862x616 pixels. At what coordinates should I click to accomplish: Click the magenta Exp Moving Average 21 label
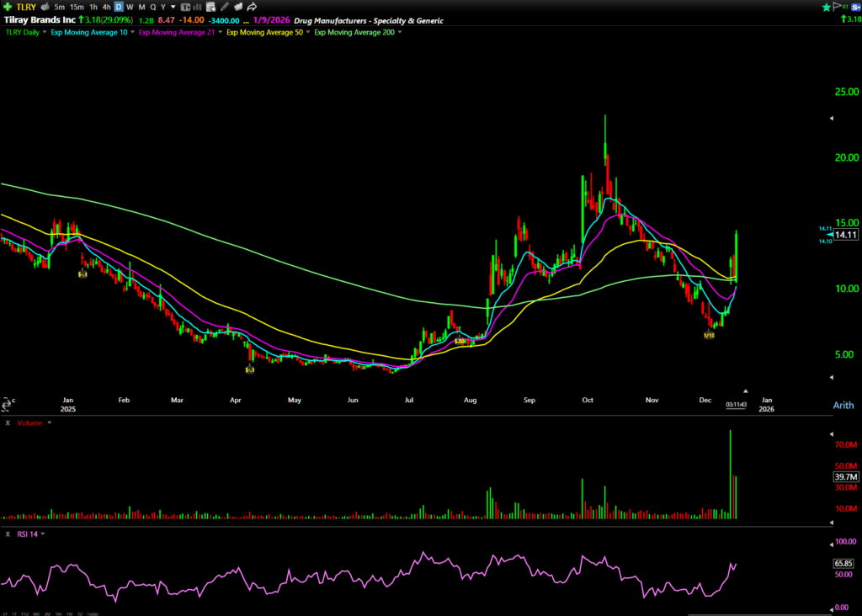[175, 33]
